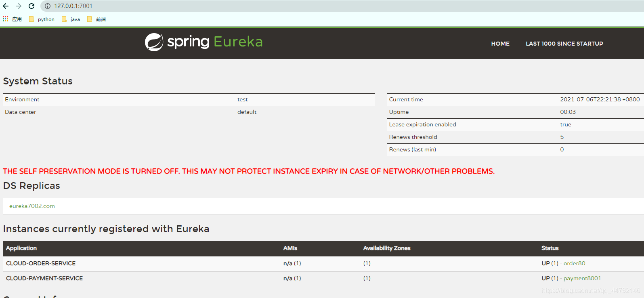The width and height of the screenshot is (644, 298).
Task: Click the Spring Eureka logo
Action: coord(204,42)
